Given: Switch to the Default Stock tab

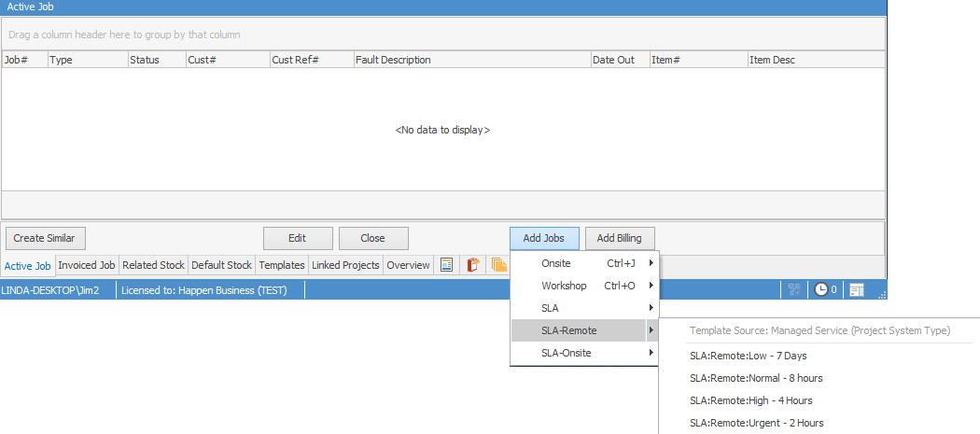Looking at the screenshot, I should pos(221,265).
